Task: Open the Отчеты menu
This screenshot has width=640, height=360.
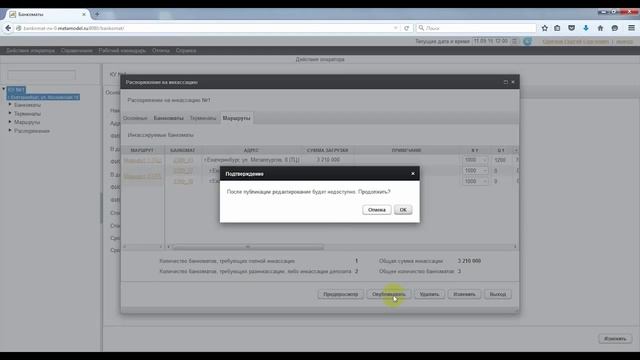Action: pyautogui.click(x=161, y=51)
